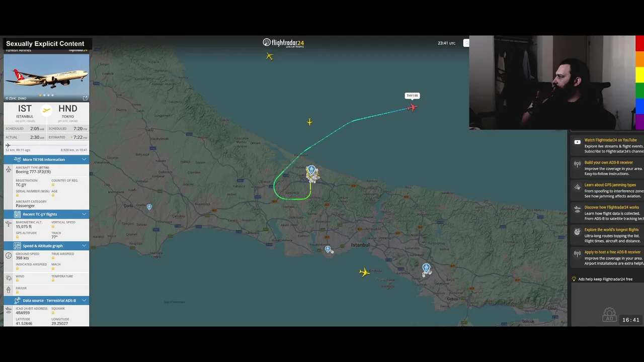This screenshot has width=644, height=362.
Task: Click the Istanbul Airport pin where the flight track starts
Action: [311, 170]
